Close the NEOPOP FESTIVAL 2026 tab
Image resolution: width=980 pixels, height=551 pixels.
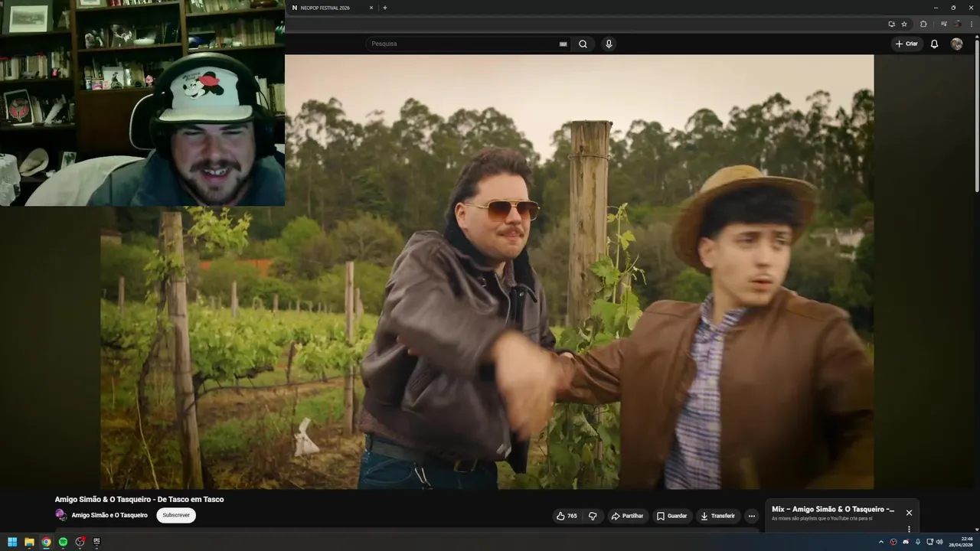[371, 8]
